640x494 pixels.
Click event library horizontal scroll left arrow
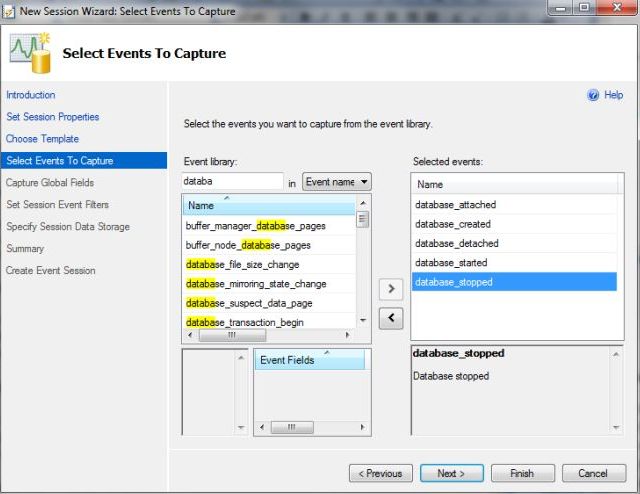click(x=190, y=335)
